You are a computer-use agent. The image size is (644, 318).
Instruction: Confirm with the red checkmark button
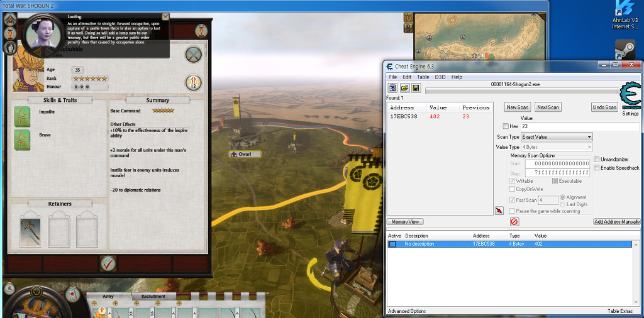click(108, 263)
